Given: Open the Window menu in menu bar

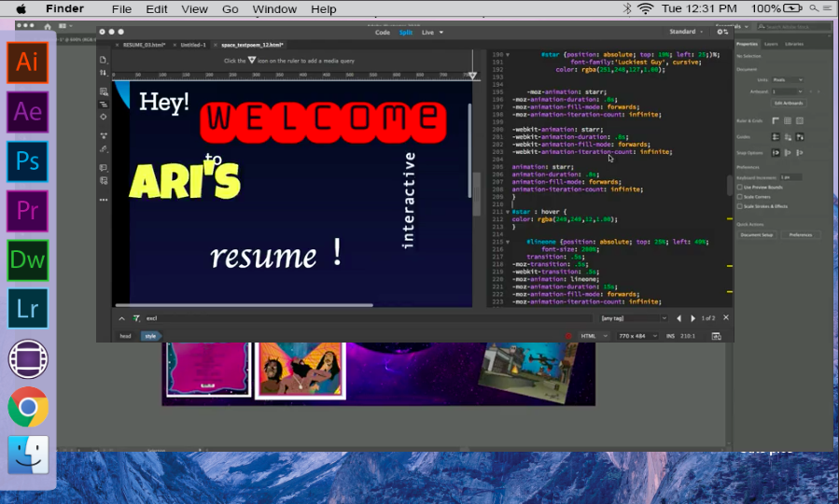Looking at the screenshot, I should coord(274,9).
